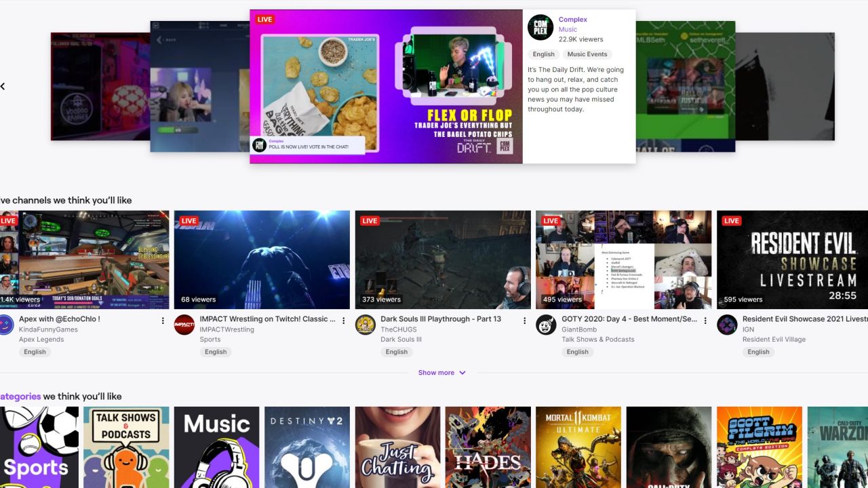Viewport: 868px width, 488px height.
Task: Open KindaFunnyGames channel avatar
Action: [5, 325]
